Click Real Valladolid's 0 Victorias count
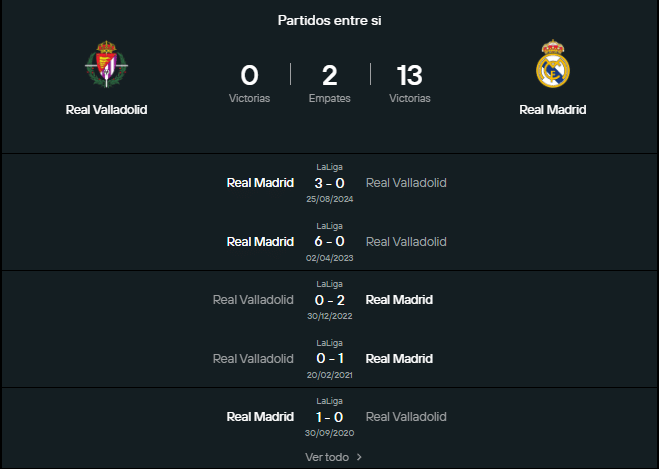 pyautogui.click(x=249, y=76)
